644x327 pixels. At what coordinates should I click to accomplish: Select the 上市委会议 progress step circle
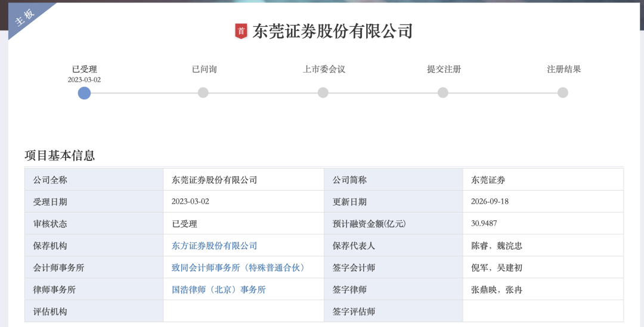[323, 93]
